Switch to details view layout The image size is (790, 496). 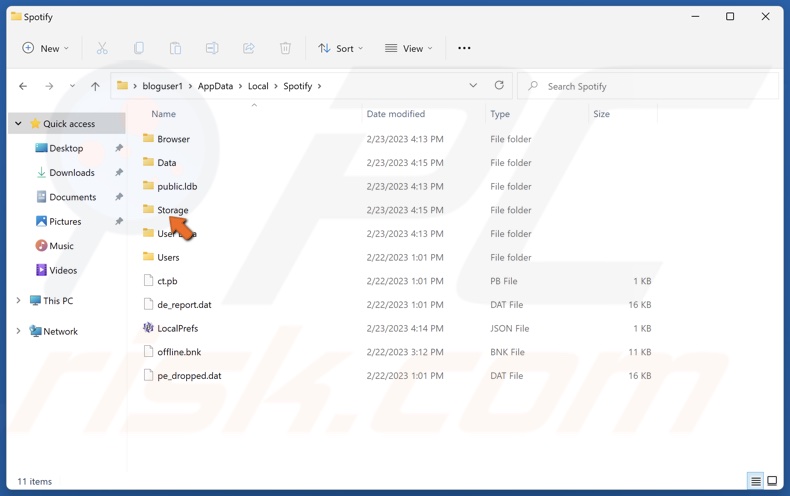point(756,481)
